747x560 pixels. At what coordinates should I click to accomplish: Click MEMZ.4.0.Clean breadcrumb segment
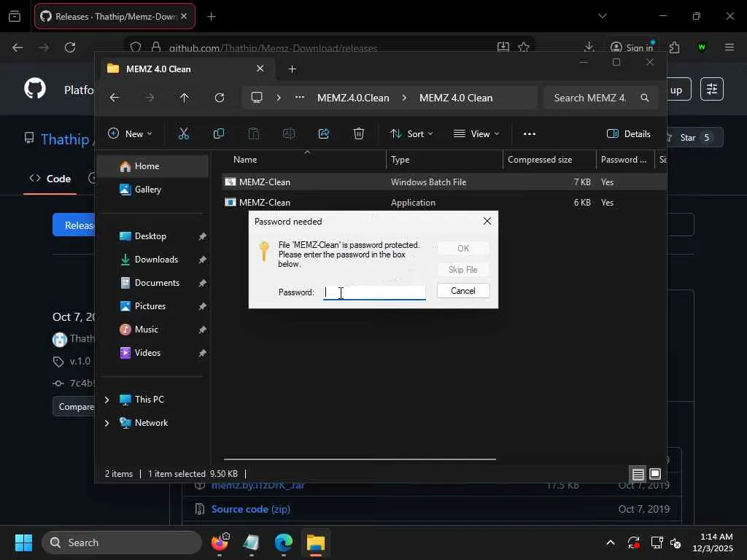click(353, 98)
